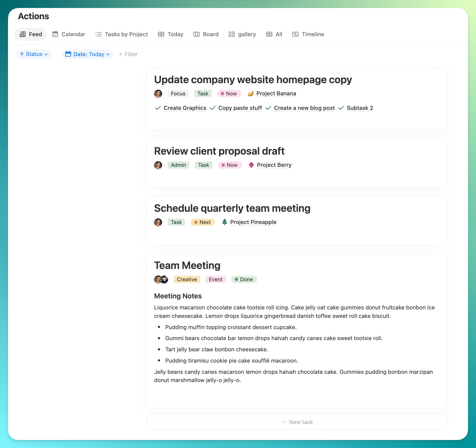The height and width of the screenshot is (448, 476).
Task: Click the Project Berry strawberry icon
Action: pyautogui.click(x=251, y=165)
